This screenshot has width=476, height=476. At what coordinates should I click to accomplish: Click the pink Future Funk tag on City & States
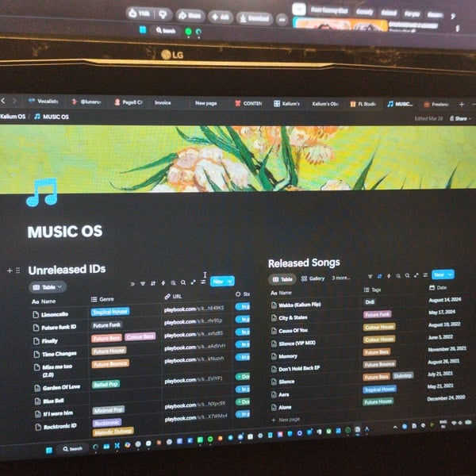click(378, 314)
